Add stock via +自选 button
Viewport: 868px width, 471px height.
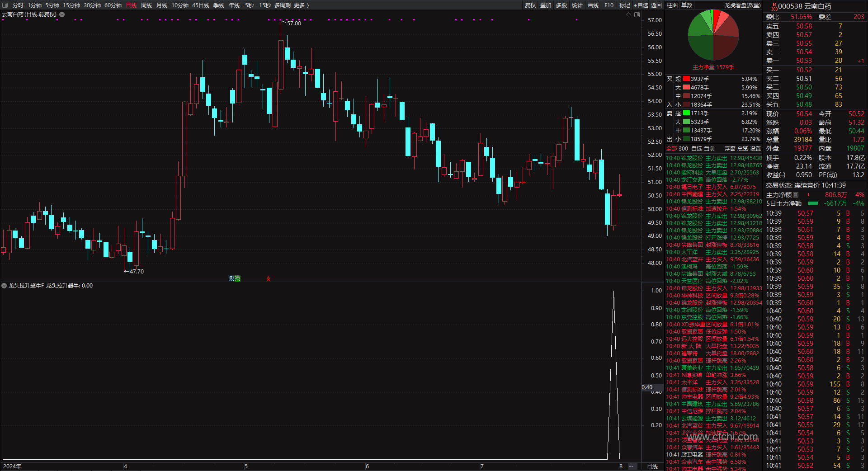tap(641, 5)
